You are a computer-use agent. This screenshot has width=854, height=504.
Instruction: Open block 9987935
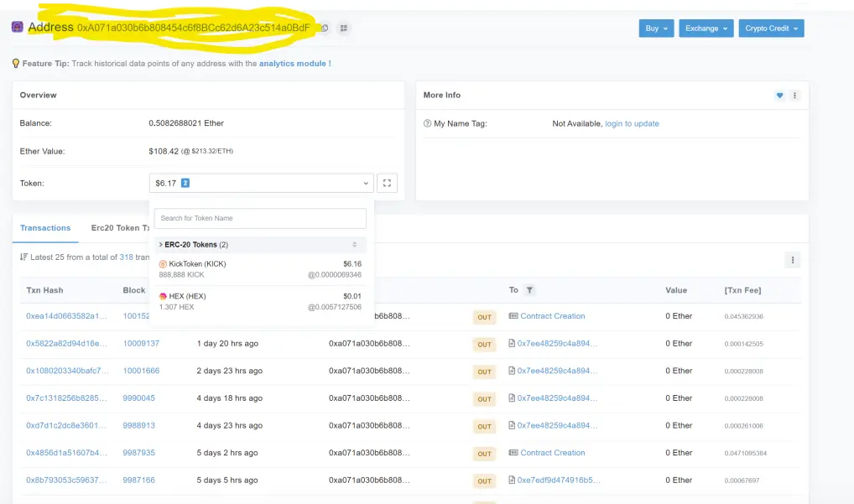tap(139, 453)
